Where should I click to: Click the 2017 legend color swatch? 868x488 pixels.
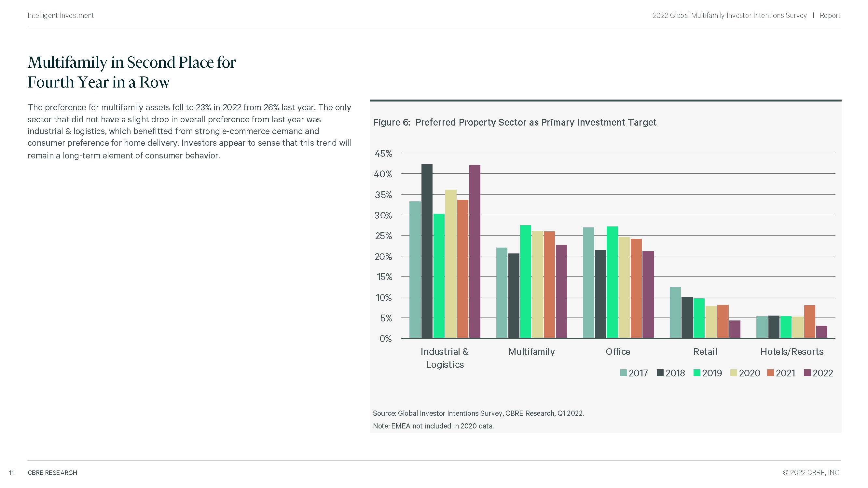point(623,373)
